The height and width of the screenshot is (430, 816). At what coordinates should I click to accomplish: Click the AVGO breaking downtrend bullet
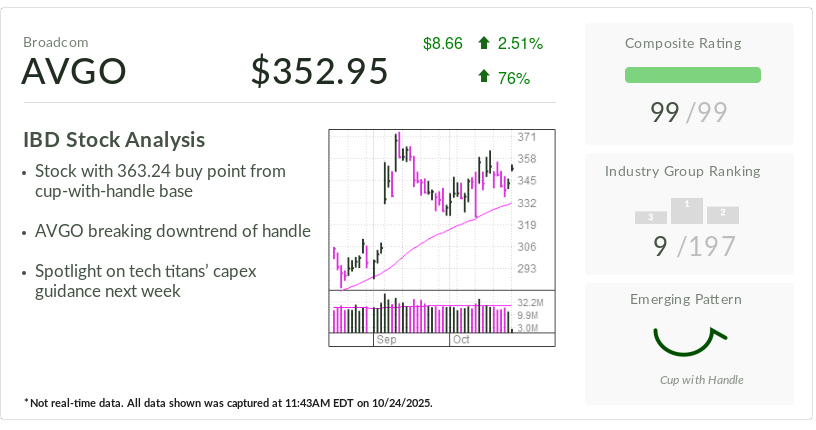point(172,231)
